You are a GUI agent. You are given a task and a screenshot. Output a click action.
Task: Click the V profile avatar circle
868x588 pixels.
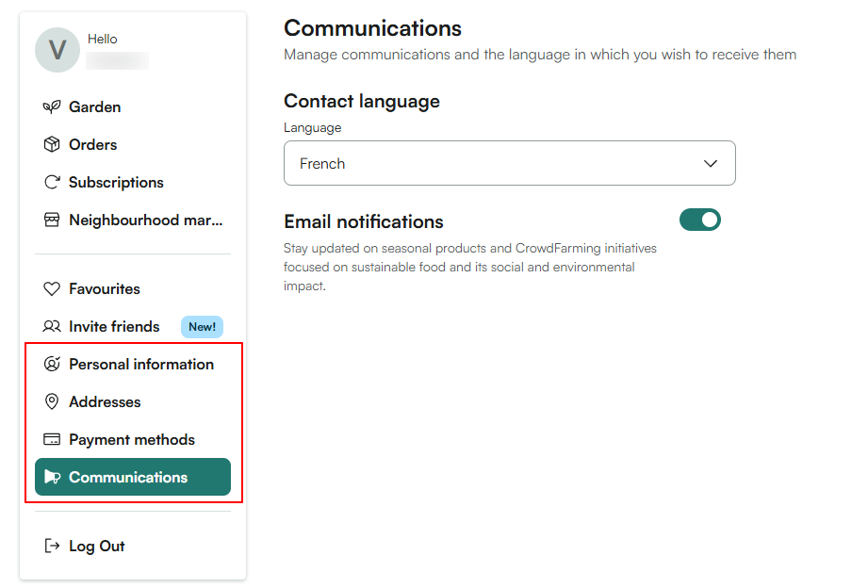[x=57, y=51]
